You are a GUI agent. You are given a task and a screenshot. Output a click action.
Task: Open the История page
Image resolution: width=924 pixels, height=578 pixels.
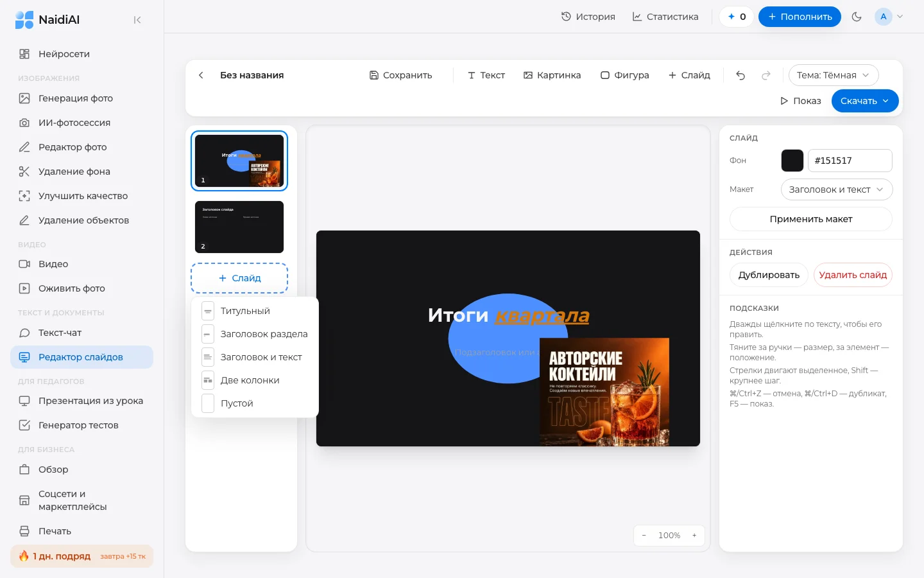point(588,17)
